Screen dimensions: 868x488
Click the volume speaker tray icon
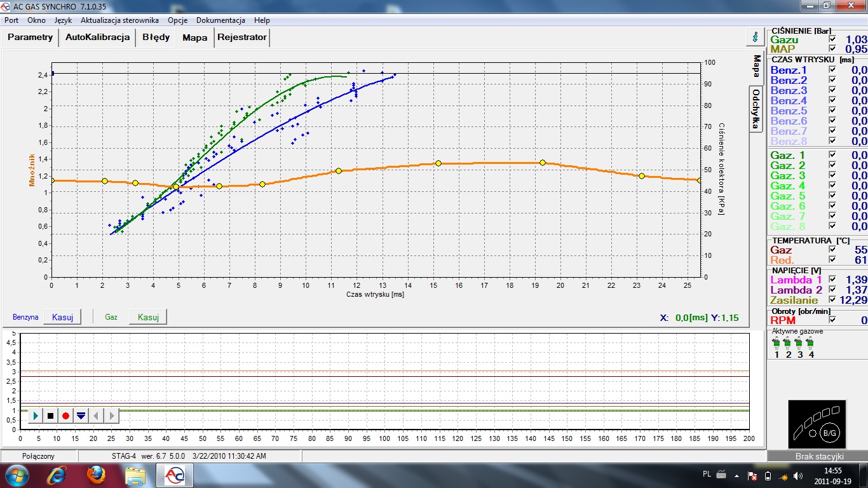[798, 475]
